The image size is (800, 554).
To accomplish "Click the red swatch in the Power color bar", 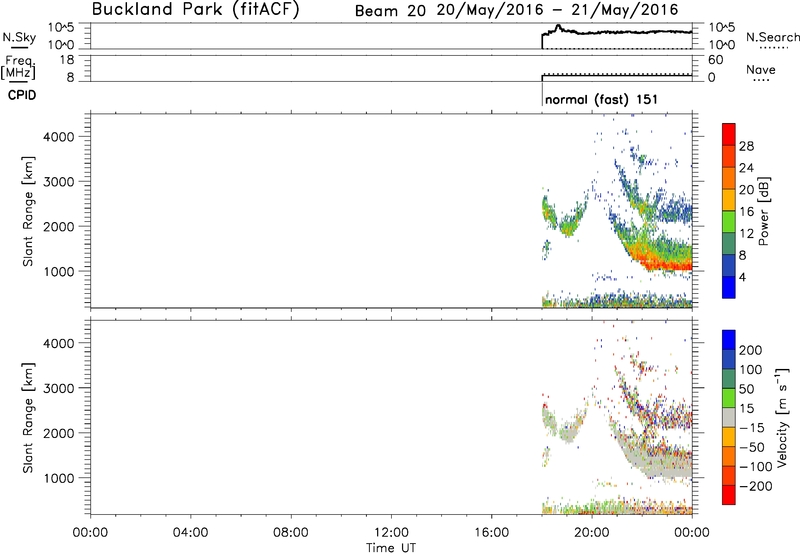I will [x=729, y=134].
